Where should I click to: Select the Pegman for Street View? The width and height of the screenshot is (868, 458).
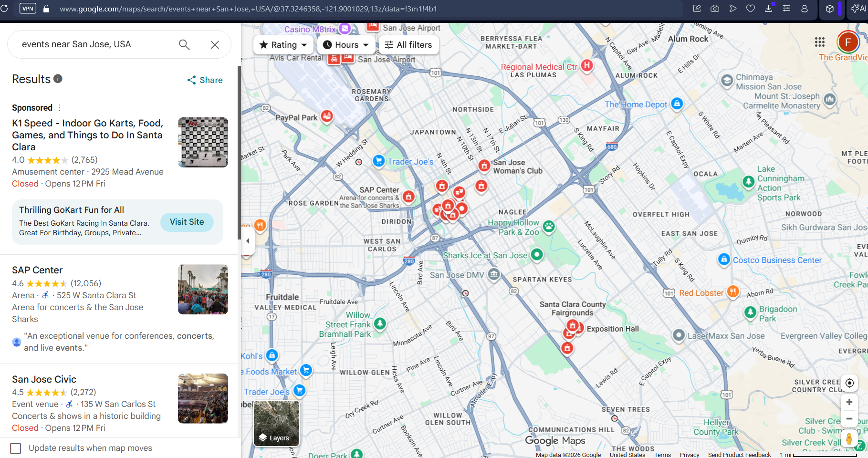(x=849, y=438)
